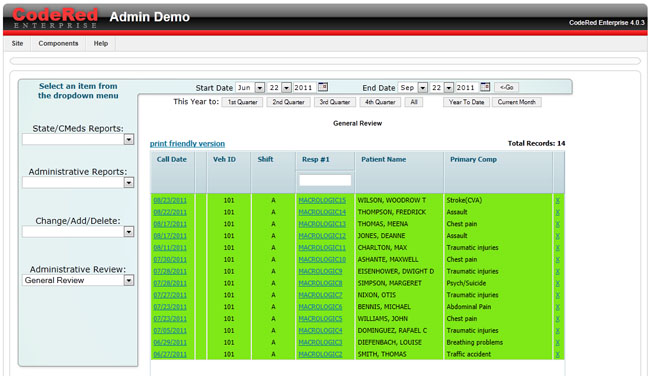The image size is (650, 376).
Task: Expand the State/CMeds Reports dropdown
Action: point(129,139)
